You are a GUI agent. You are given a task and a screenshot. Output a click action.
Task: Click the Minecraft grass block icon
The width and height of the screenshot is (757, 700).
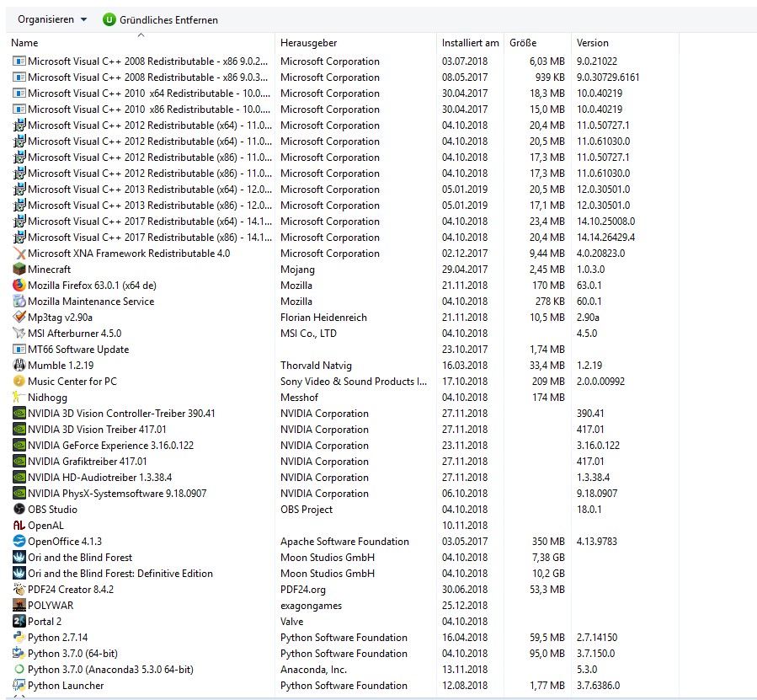(19, 269)
